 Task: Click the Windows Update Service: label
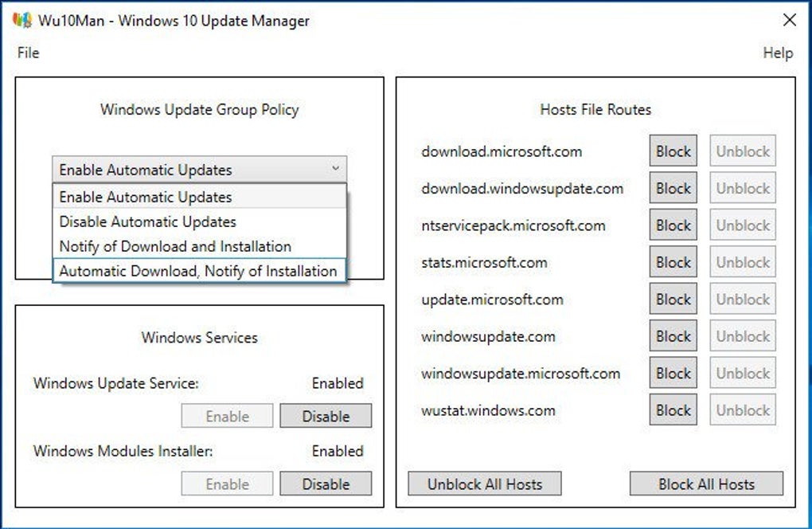coord(116,383)
